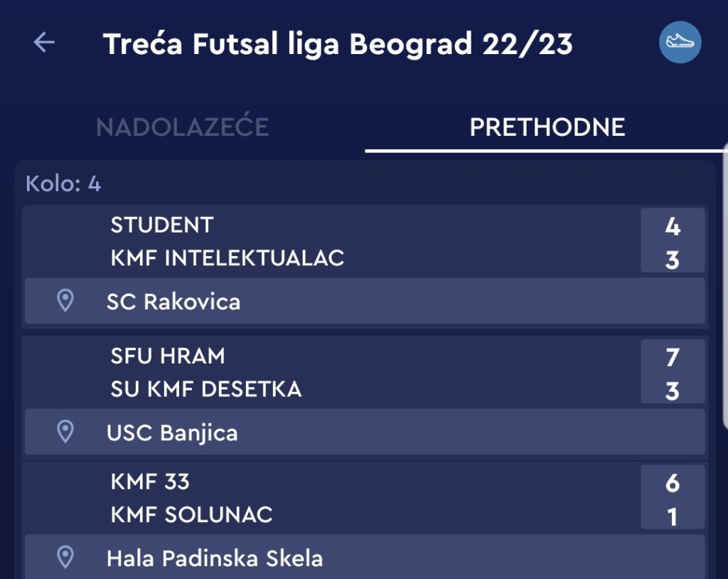The image size is (728, 579).
Task: Open the USC Banjica venue row
Action: pos(365,432)
